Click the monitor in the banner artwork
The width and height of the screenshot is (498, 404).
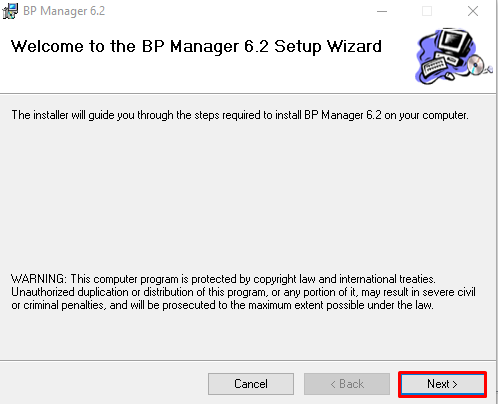(455, 43)
